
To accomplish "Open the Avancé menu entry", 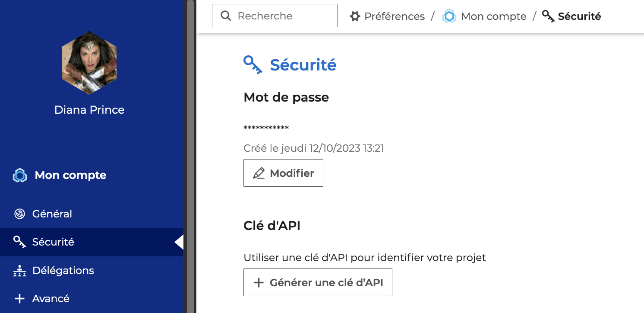I will (x=51, y=299).
